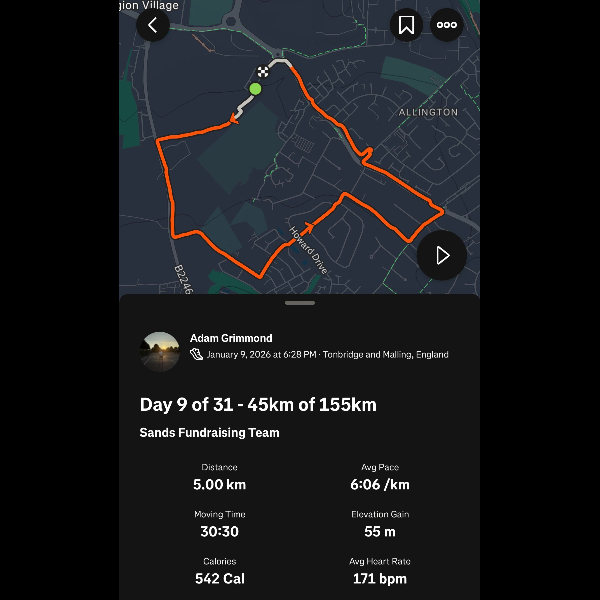Click the green route start marker
The image size is (600, 600).
[255, 89]
